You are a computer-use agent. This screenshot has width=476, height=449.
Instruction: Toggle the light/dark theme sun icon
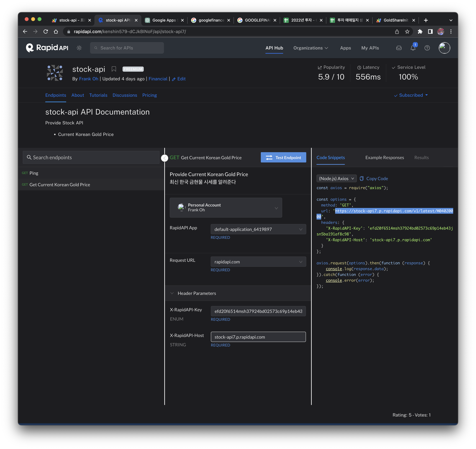click(x=79, y=48)
